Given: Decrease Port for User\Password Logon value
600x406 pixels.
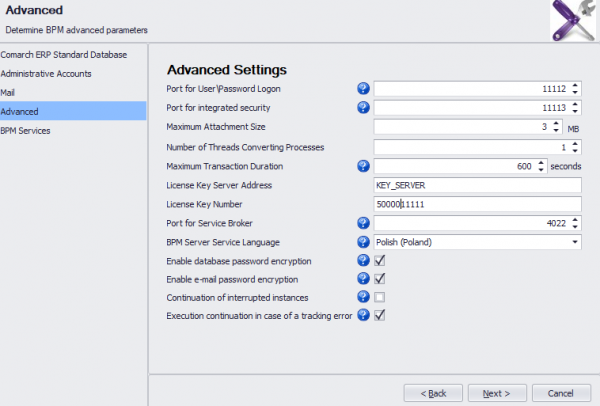Looking at the screenshot, I should [575, 92].
